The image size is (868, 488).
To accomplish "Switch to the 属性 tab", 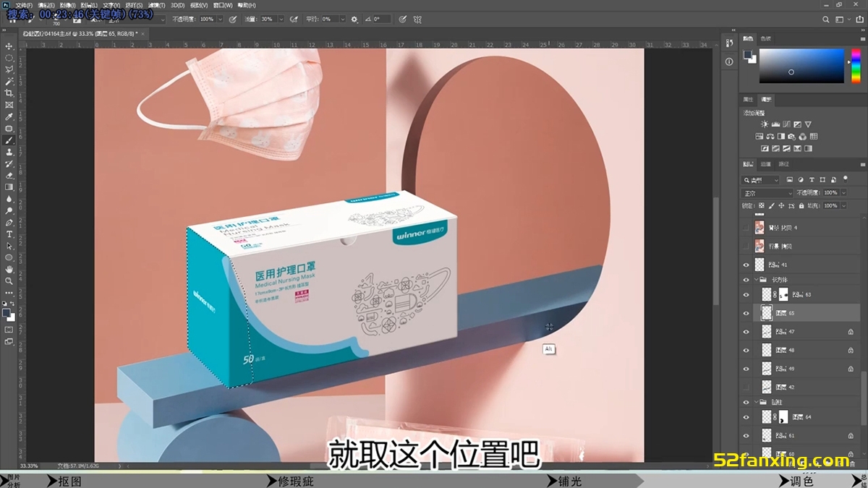I will (749, 99).
